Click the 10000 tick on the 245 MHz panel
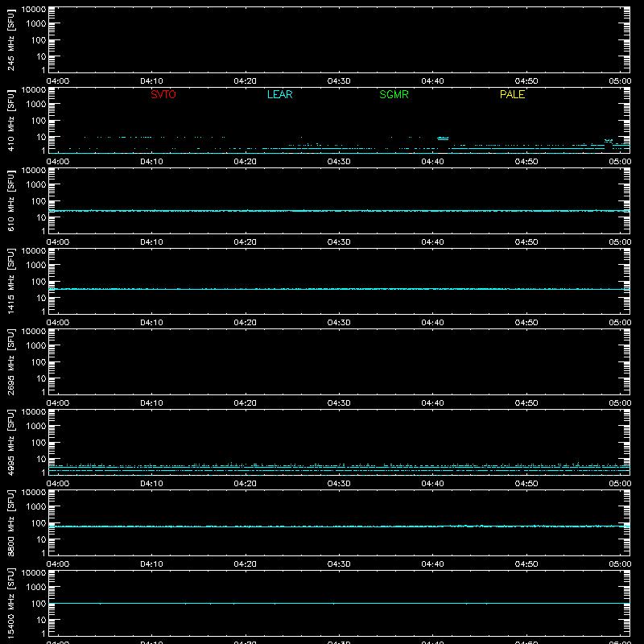Viewport: 644px width, 644px height. click(34, 10)
